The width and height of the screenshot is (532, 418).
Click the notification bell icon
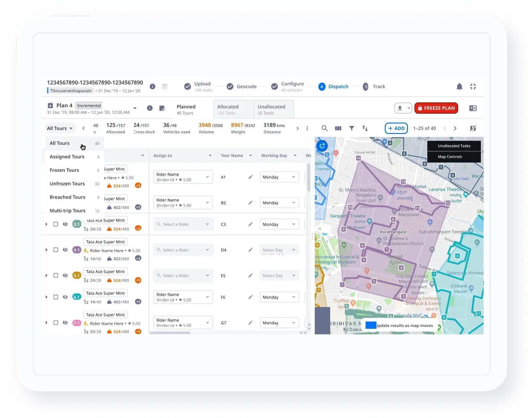(x=460, y=86)
